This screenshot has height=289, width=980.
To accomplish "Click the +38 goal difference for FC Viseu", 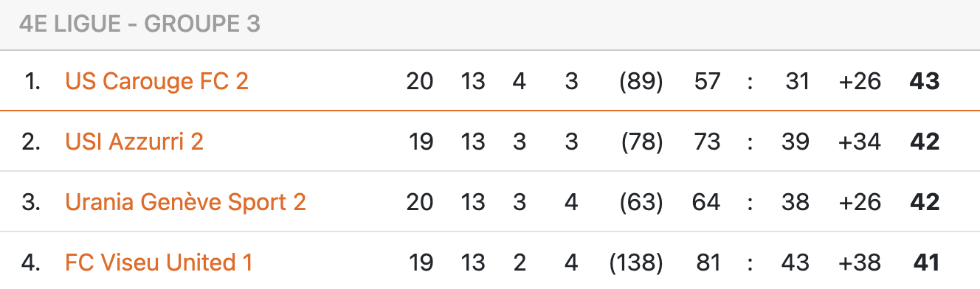I will (x=860, y=262).
